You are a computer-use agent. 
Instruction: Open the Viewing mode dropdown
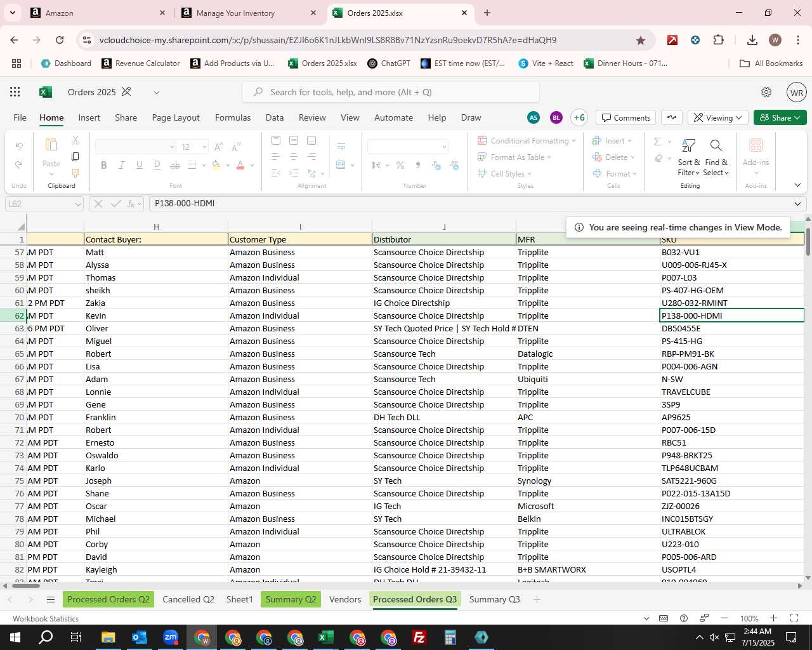click(x=717, y=117)
